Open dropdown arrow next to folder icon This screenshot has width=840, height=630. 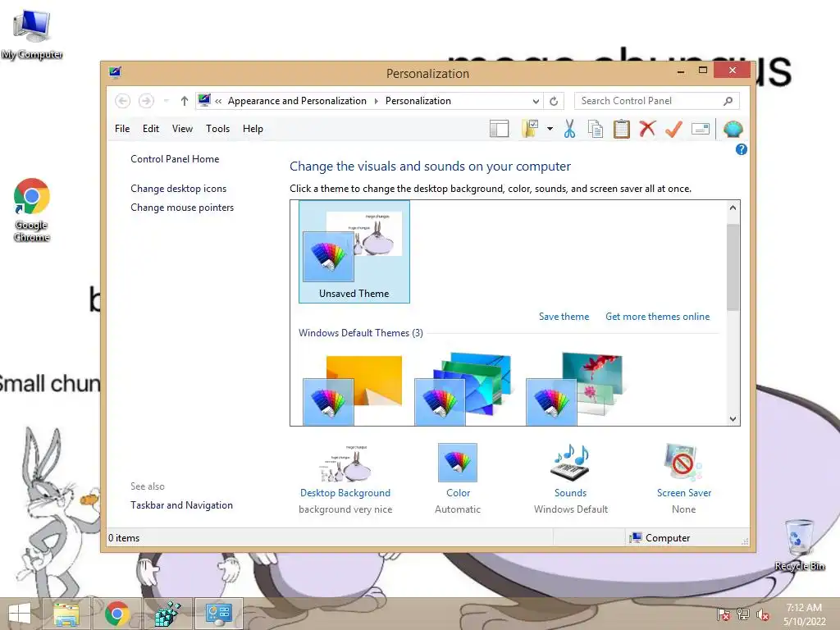pos(550,129)
